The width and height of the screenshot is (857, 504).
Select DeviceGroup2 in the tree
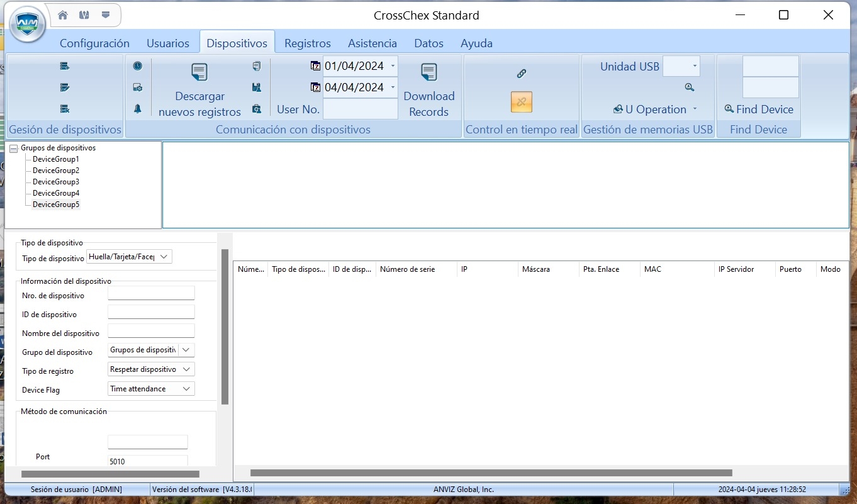[56, 171]
